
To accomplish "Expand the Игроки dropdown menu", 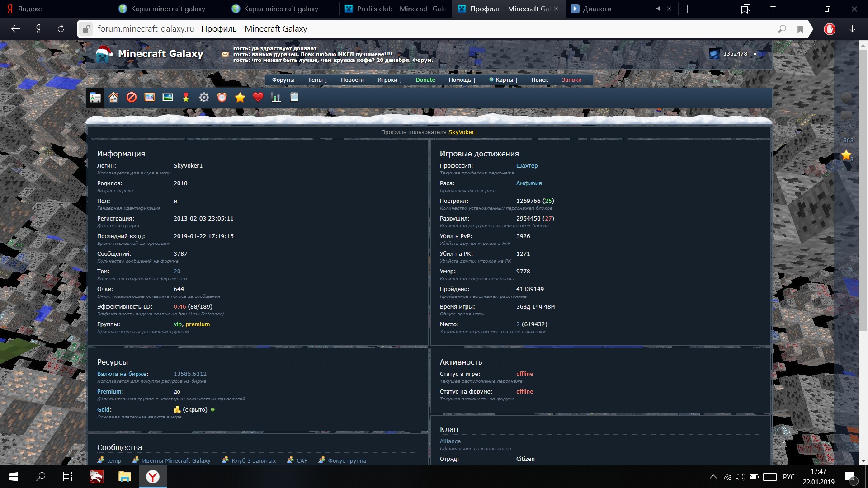I will pos(390,80).
